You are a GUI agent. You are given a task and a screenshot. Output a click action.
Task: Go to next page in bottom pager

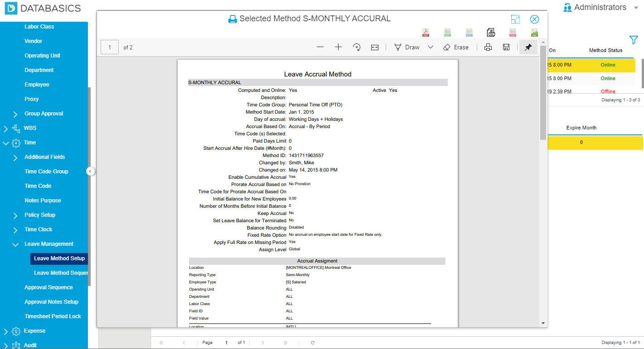click(x=263, y=343)
